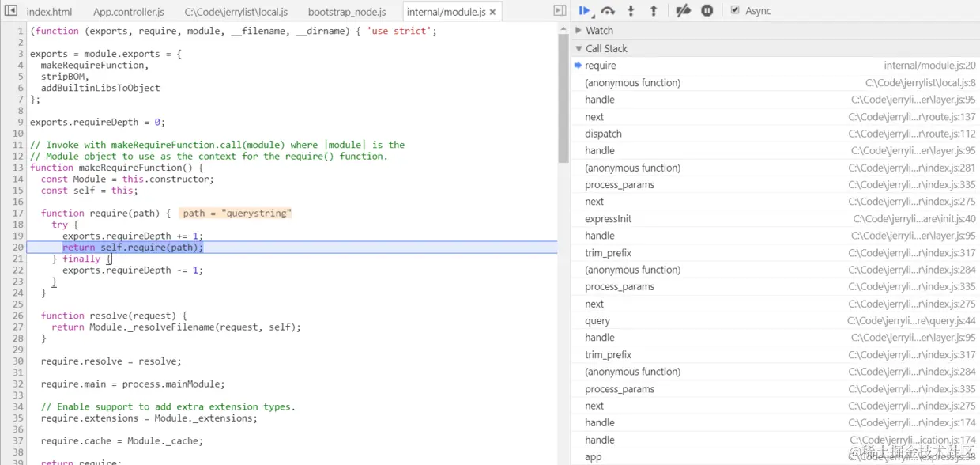Set breakpoint on line number 33
The width and height of the screenshot is (980, 465).
pyautogui.click(x=18, y=395)
